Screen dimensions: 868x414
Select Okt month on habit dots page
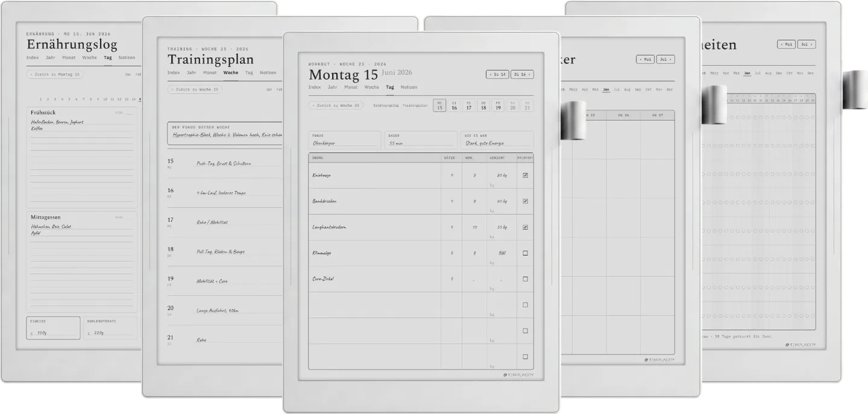(x=789, y=73)
